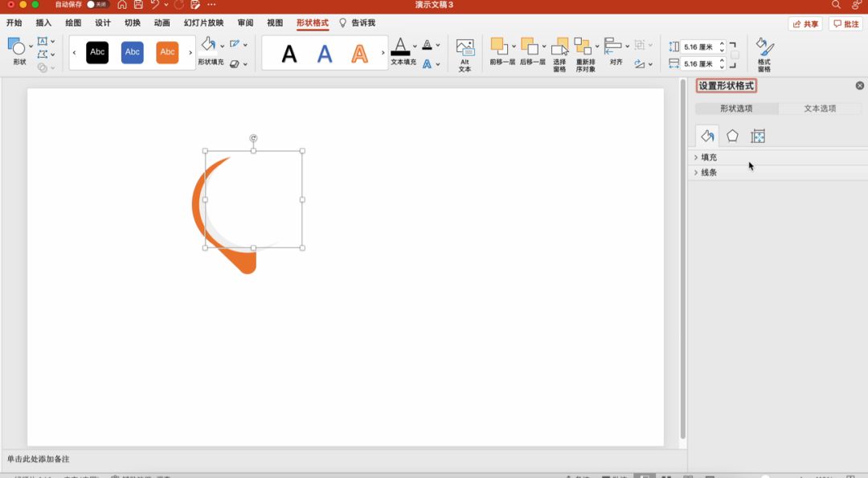Toggle the lock aspect ratio checkbox
Viewport: 868px width, 478px height.
click(735, 55)
